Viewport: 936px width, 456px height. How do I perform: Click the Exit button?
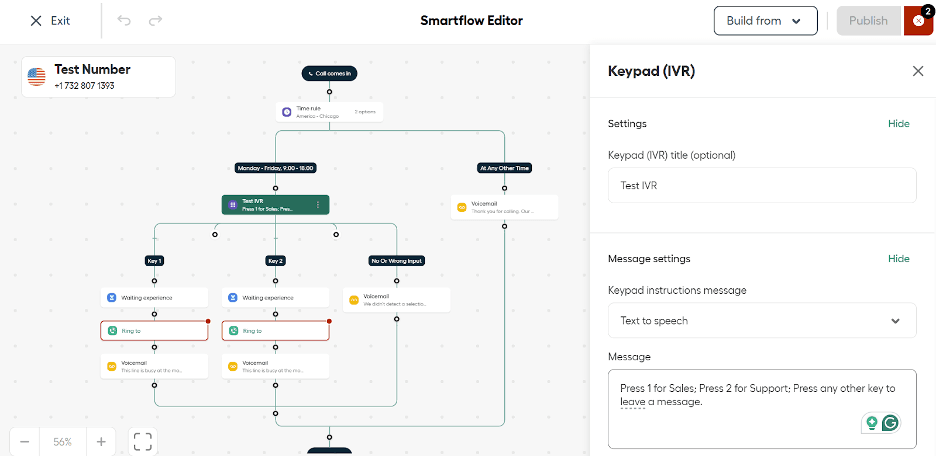tap(50, 21)
